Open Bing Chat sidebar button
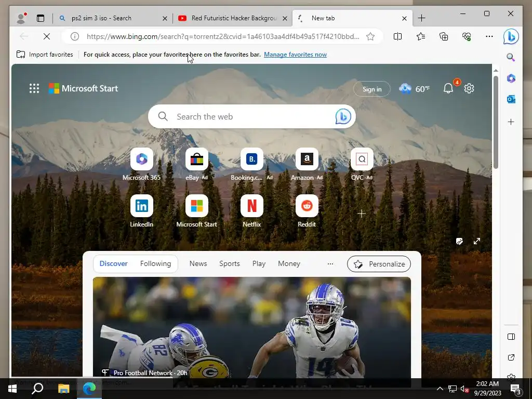The width and height of the screenshot is (532, 399). [511, 36]
